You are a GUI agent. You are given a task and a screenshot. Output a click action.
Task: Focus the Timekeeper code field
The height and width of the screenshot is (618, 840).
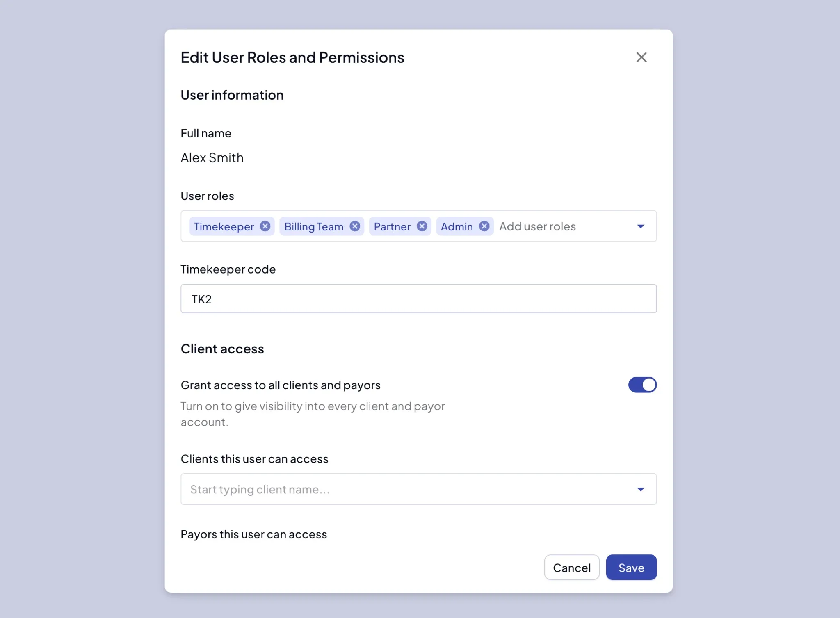418,299
